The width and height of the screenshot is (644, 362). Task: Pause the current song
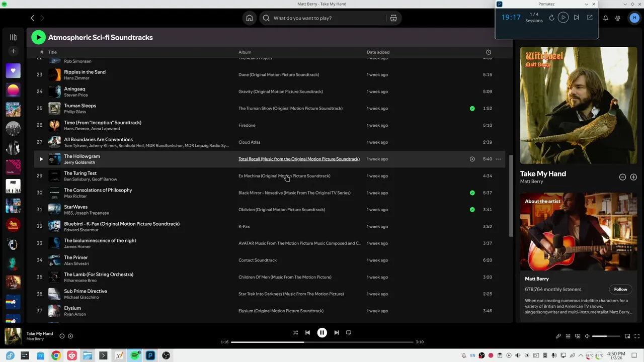tap(322, 332)
